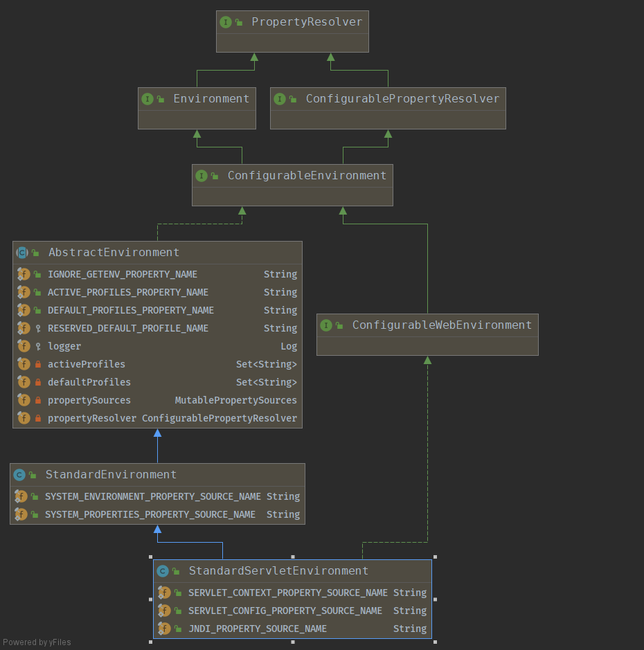Select the JNDI_PROPERTY_SOURCE_NAME field
The width and height of the screenshot is (644, 650).
(x=258, y=629)
